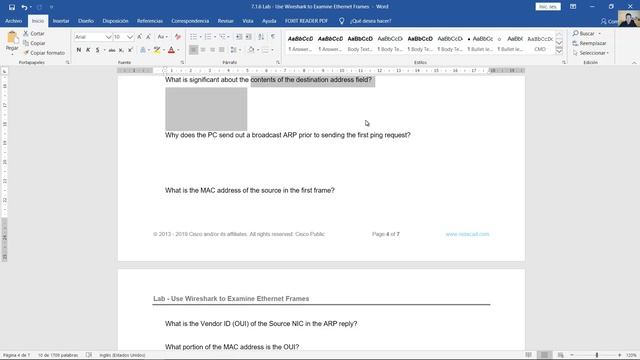Toggle italic K formatting
This screenshot has height=360, width=640.
click(88, 50)
